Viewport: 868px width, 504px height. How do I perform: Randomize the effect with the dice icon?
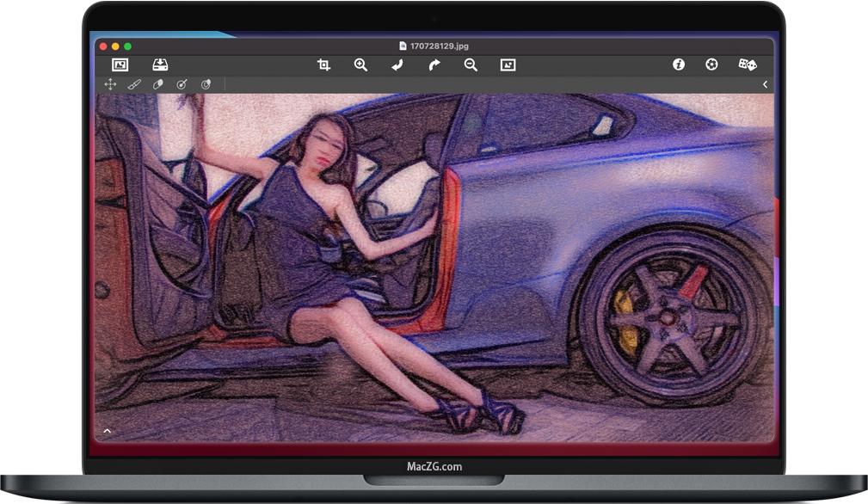click(747, 65)
